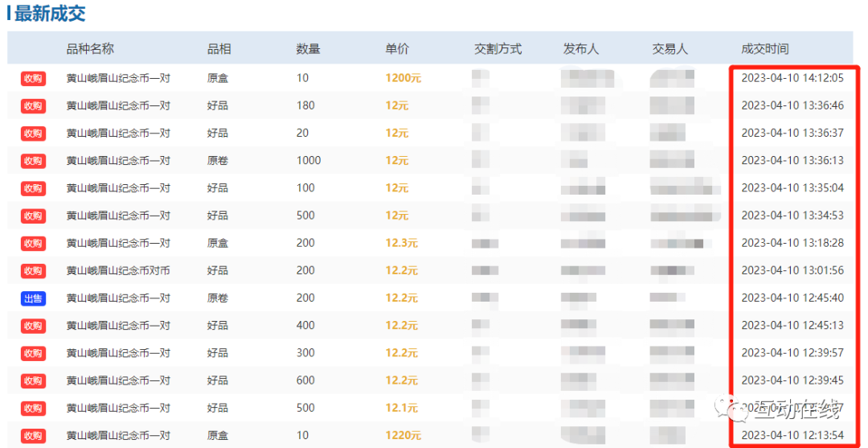Select the 12:13:54 transaction timestamp
Image resolution: width=868 pixels, height=448 pixels.
792,435
